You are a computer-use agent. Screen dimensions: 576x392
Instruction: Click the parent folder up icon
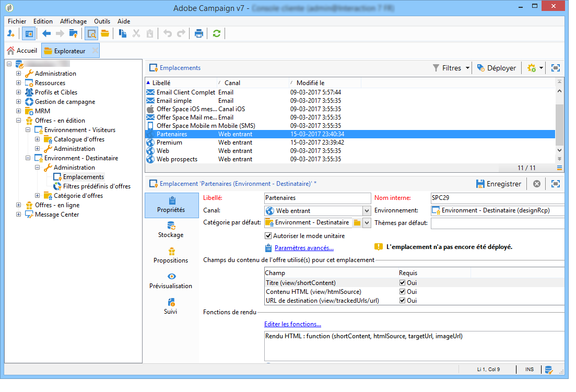click(74, 34)
